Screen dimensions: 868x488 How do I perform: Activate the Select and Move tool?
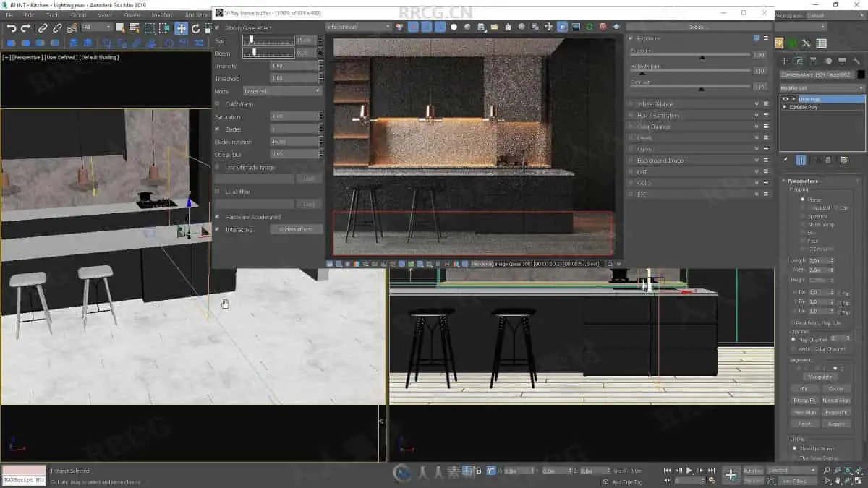coord(181,28)
